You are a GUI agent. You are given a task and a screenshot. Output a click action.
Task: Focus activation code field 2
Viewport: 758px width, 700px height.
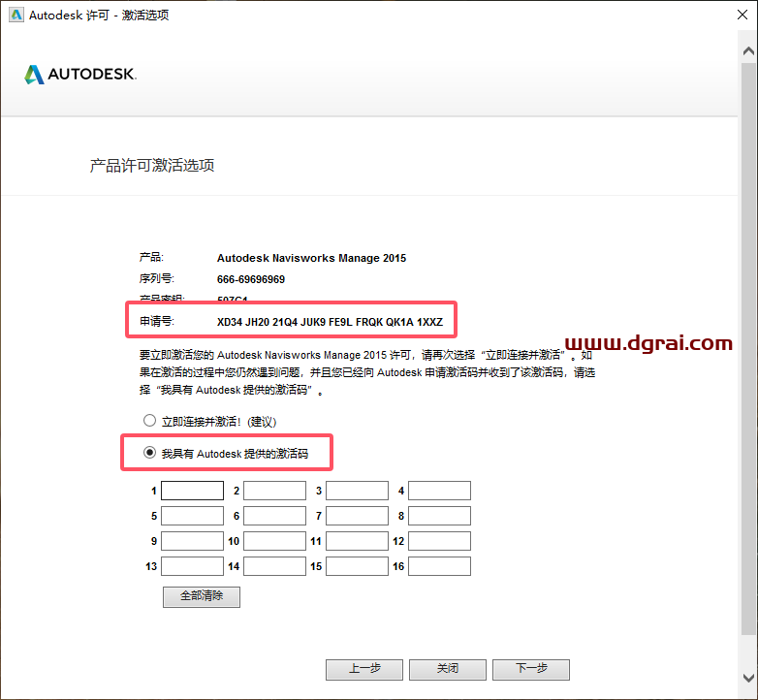(x=274, y=491)
